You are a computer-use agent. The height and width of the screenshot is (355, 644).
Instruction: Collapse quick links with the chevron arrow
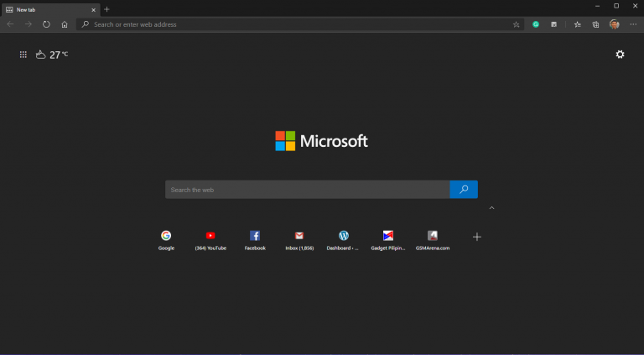click(491, 208)
